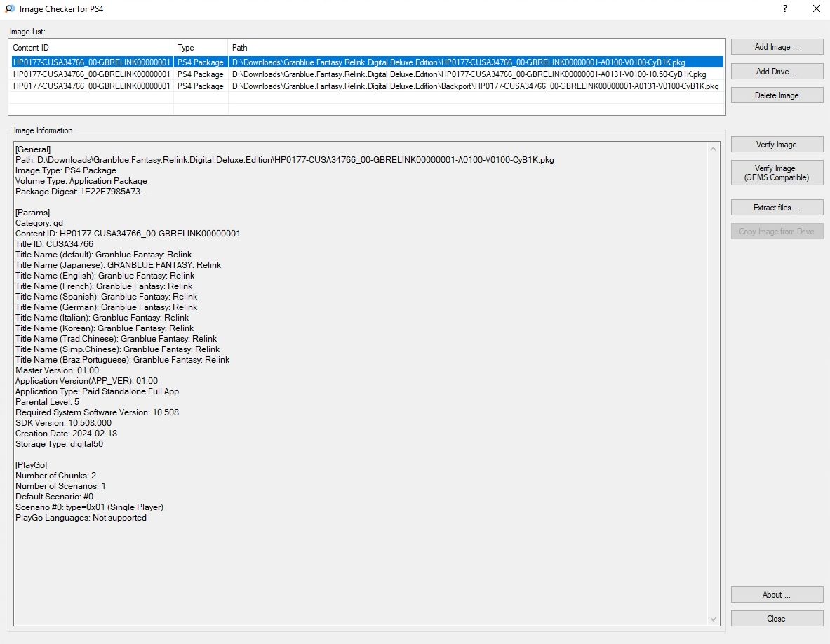Click the Master Version: 01.00 line
The width and height of the screenshot is (830, 644).
[57, 370]
